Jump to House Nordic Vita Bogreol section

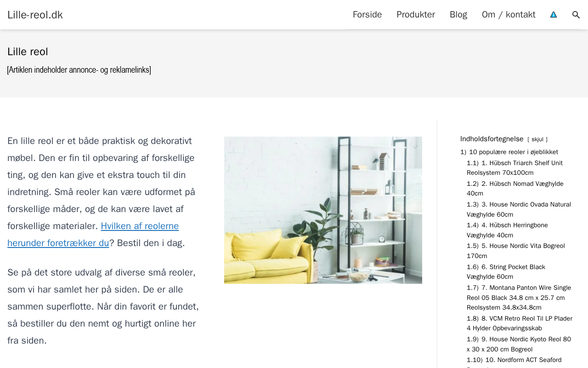coord(516,251)
